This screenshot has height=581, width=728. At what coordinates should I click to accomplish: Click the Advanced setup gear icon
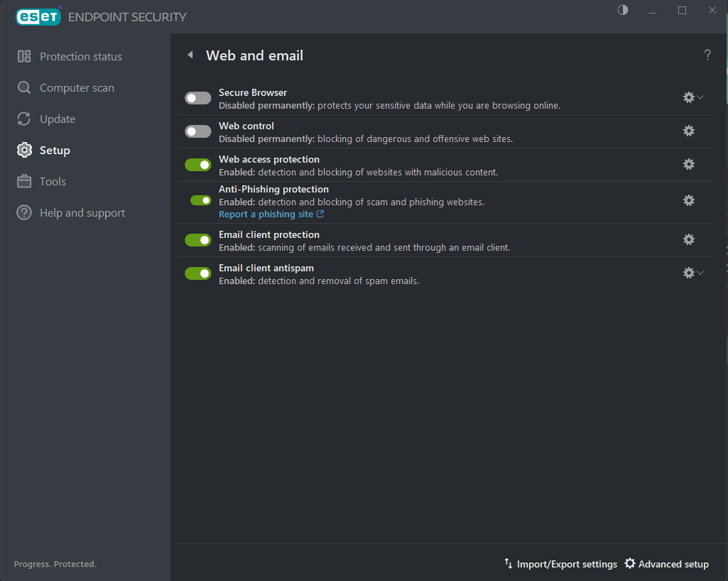(x=629, y=563)
